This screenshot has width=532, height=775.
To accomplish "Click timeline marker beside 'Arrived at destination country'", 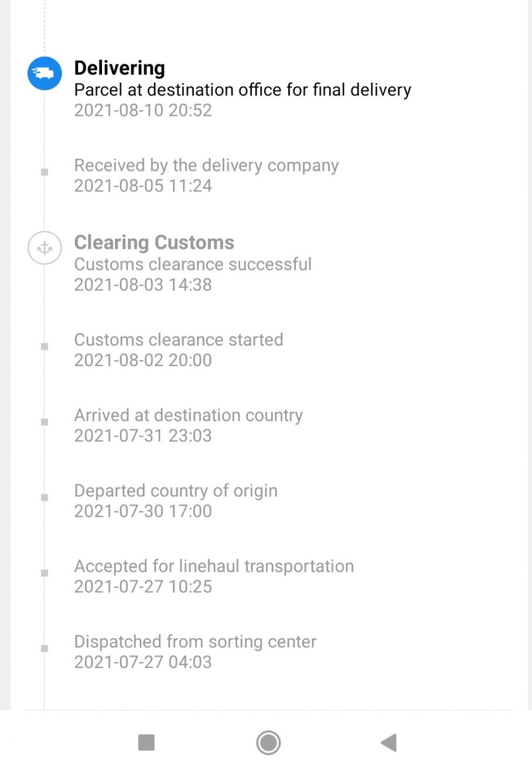I will (x=45, y=422).
